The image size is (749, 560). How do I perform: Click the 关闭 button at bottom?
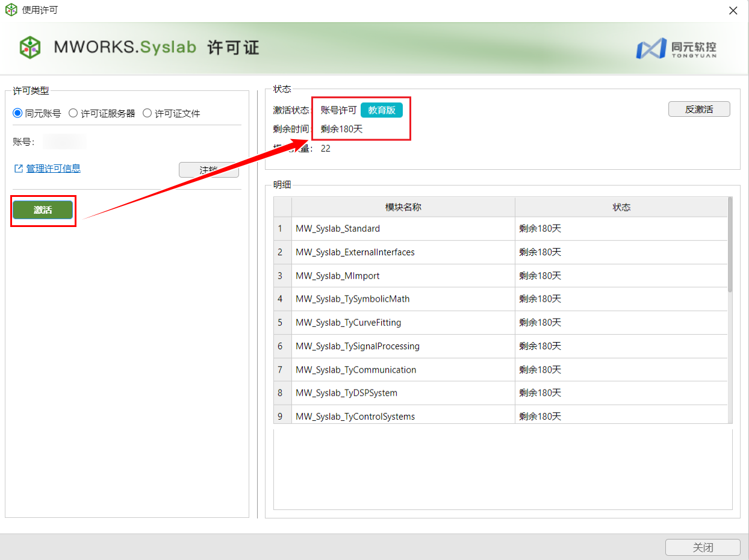coord(702,547)
